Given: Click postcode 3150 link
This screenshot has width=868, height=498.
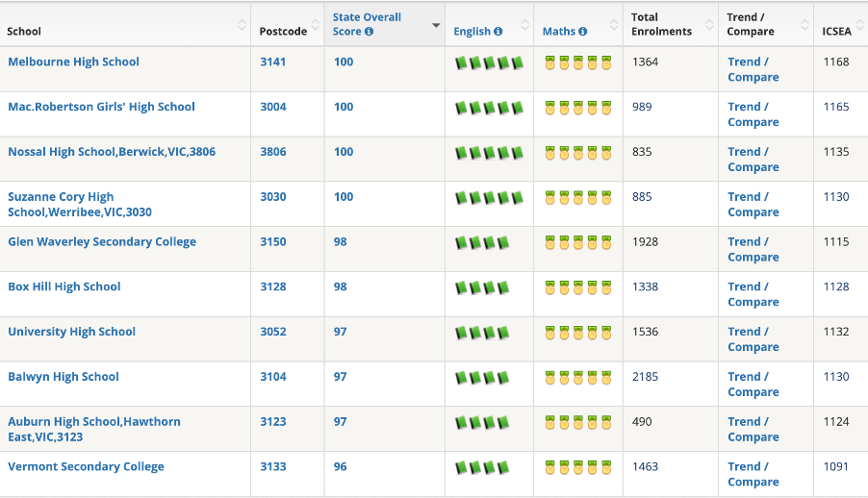Looking at the screenshot, I should click(273, 242).
